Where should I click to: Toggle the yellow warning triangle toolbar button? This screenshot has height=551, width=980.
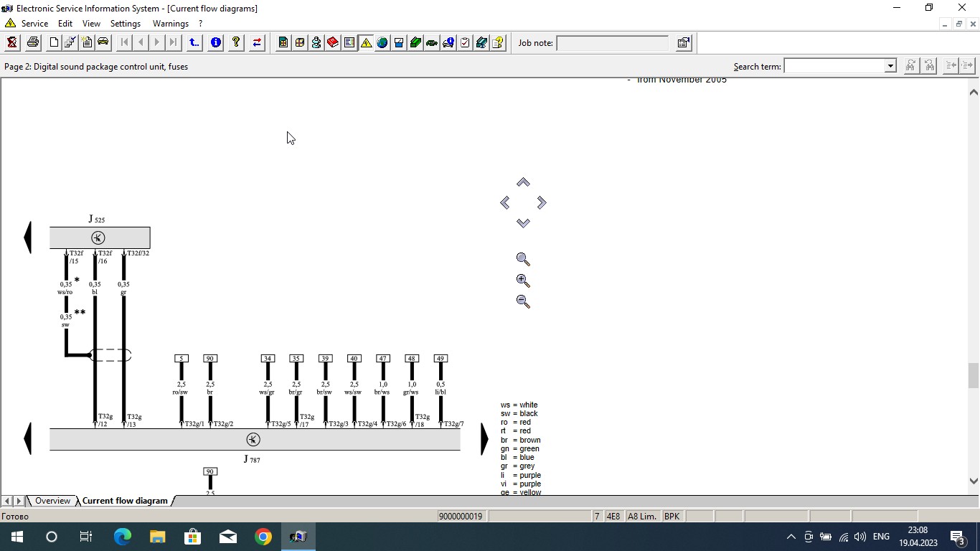click(x=366, y=42)
